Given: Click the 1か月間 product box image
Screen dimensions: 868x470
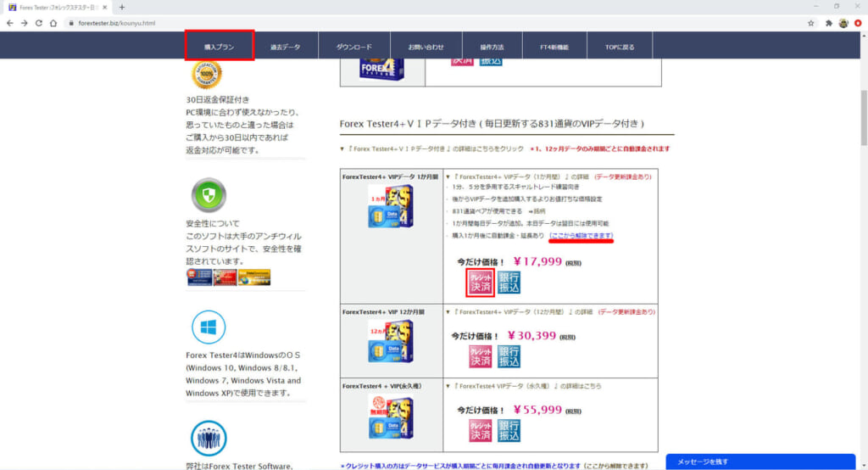Looking at the screenshot, I should (x=391, y=206).
